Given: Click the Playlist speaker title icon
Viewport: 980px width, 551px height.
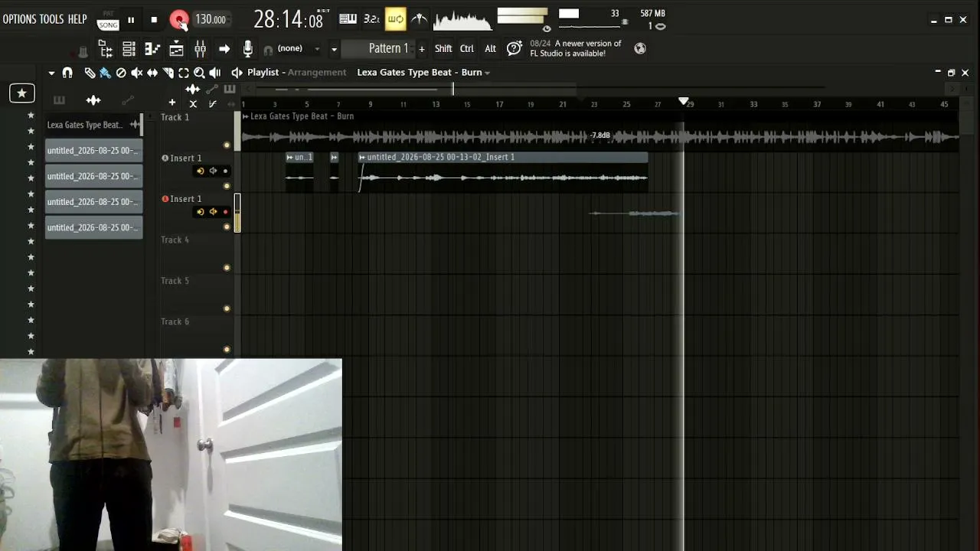Looking at the screenshot, I should (x=237, y=73).
